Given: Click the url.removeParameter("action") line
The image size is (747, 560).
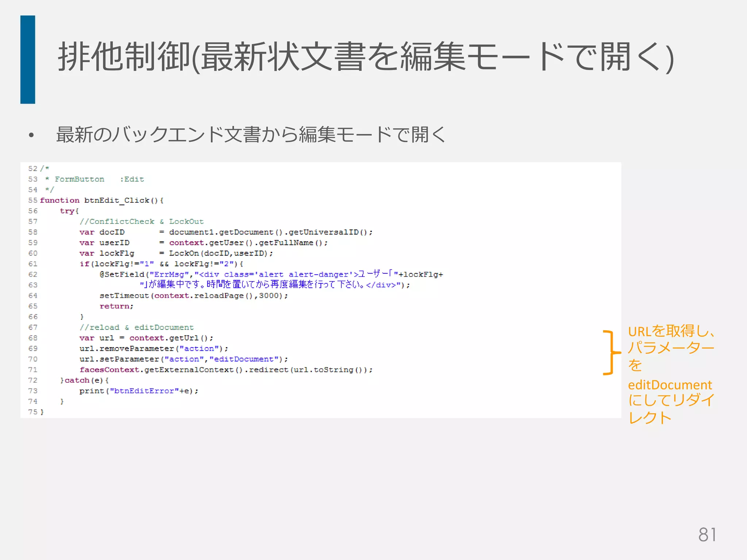Looking at the screenshot, I should [154, 349].
